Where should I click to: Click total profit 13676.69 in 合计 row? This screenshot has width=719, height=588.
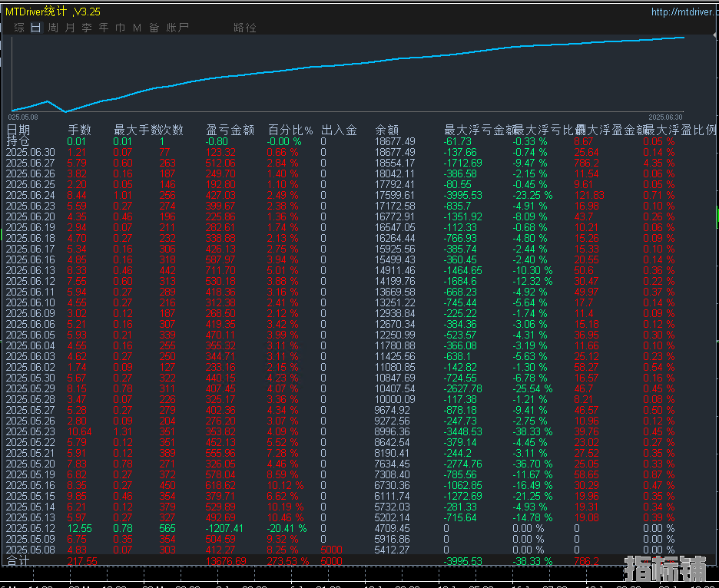[x=226, y=561]
